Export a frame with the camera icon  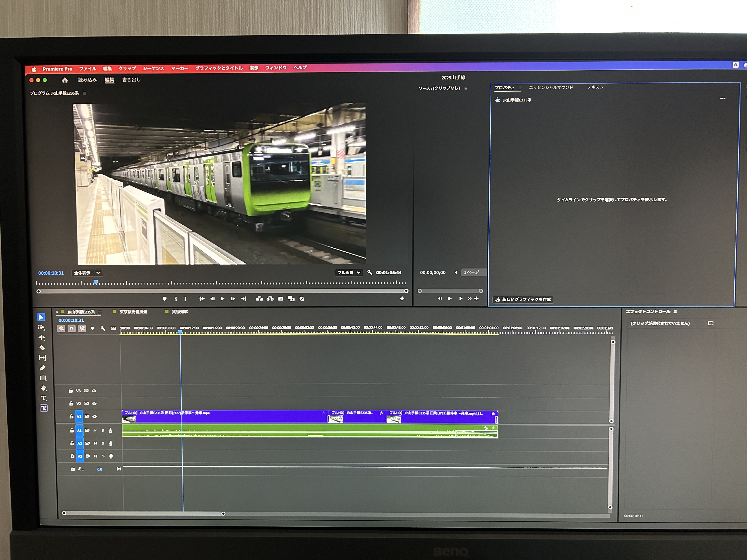click(x=281, y=299)
